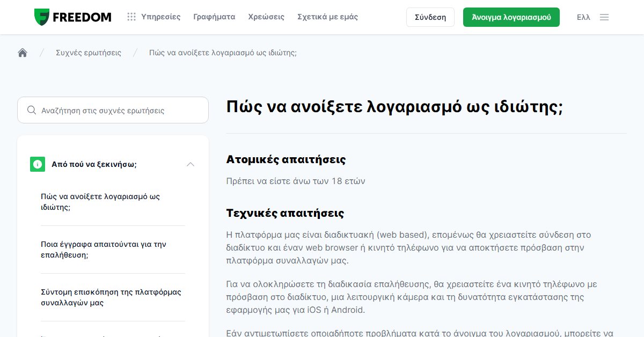
Task: Open the hamburger menu icon
Action: 604,17
